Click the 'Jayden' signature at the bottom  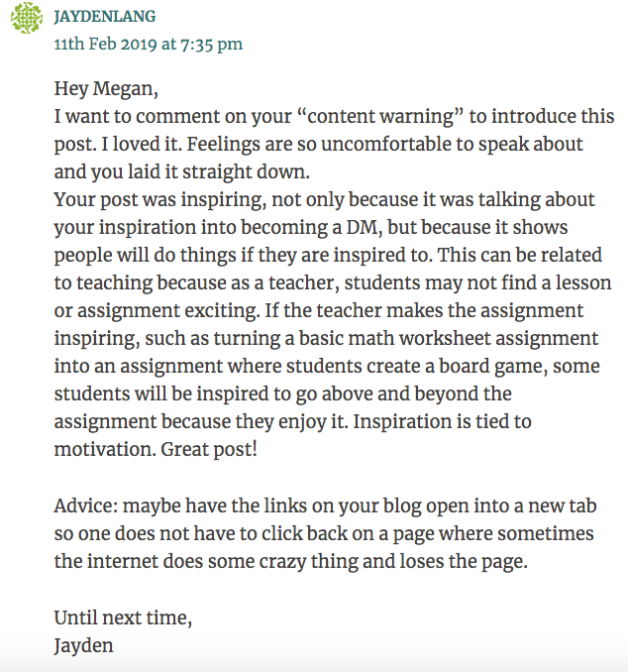click(83, 646)
